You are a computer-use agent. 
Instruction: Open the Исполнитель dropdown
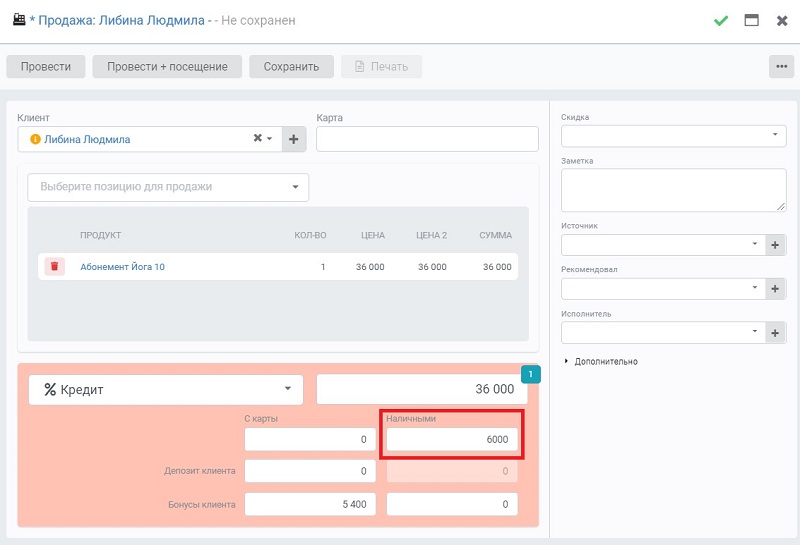tap(663, 333)
